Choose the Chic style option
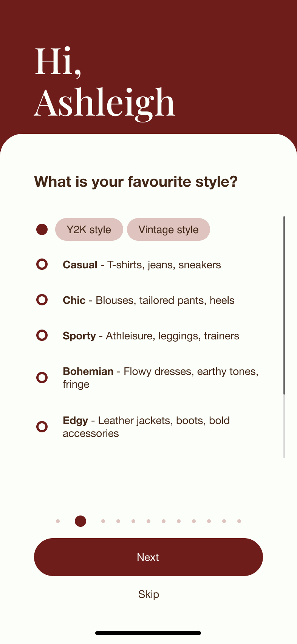The image size is (297, 644). coord(42,300)
